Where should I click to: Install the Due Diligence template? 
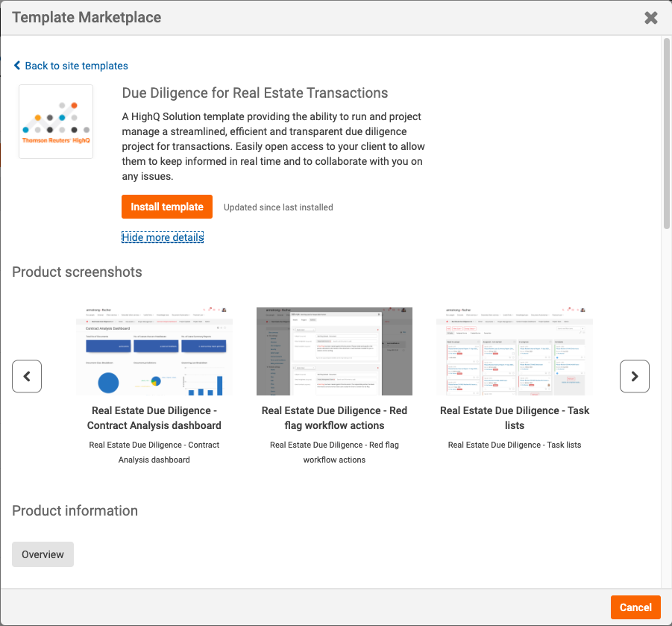pyautogui.click(x=167, y=207)
